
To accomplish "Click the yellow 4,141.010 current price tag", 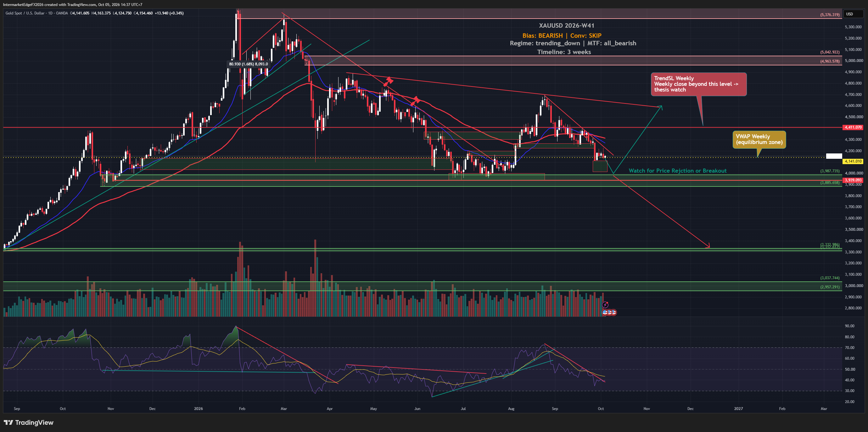I will tap(853, 161).
